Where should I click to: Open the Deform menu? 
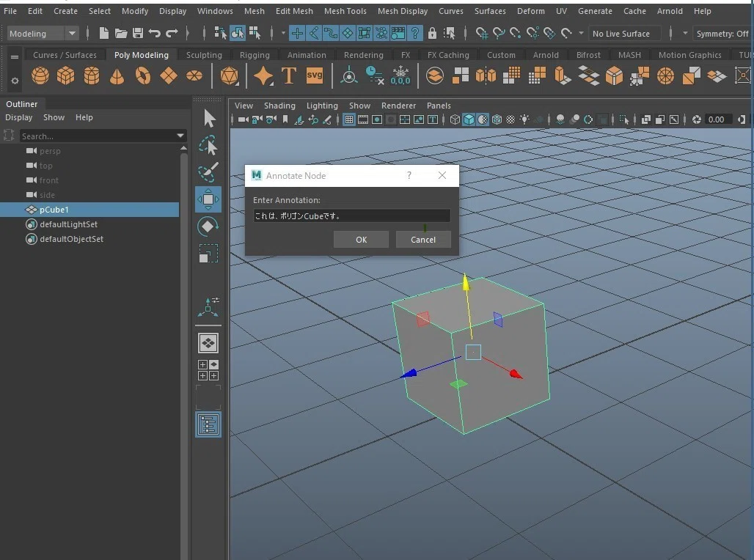(x=531, y=11)
